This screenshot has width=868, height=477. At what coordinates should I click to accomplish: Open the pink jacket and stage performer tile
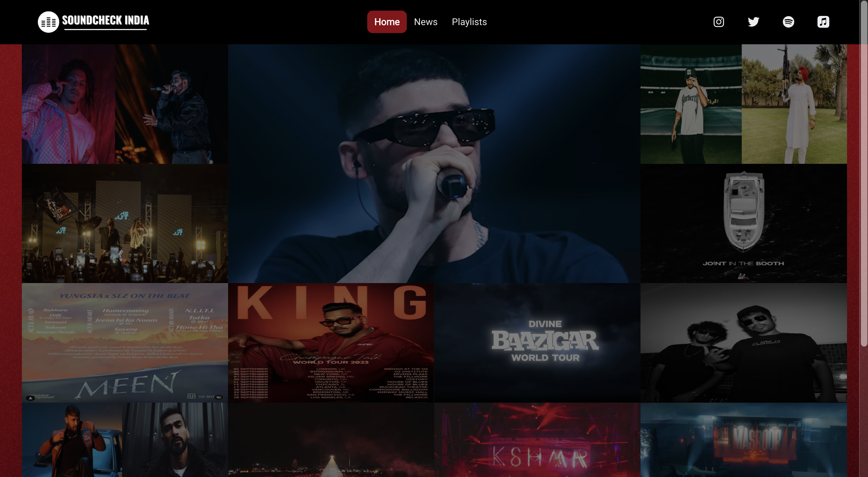click(x=125, y=104)
